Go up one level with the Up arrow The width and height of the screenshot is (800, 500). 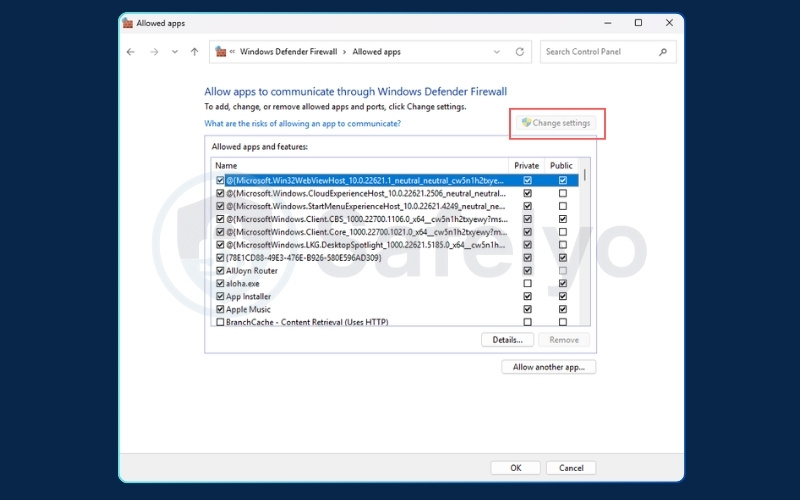pos(194,52)
